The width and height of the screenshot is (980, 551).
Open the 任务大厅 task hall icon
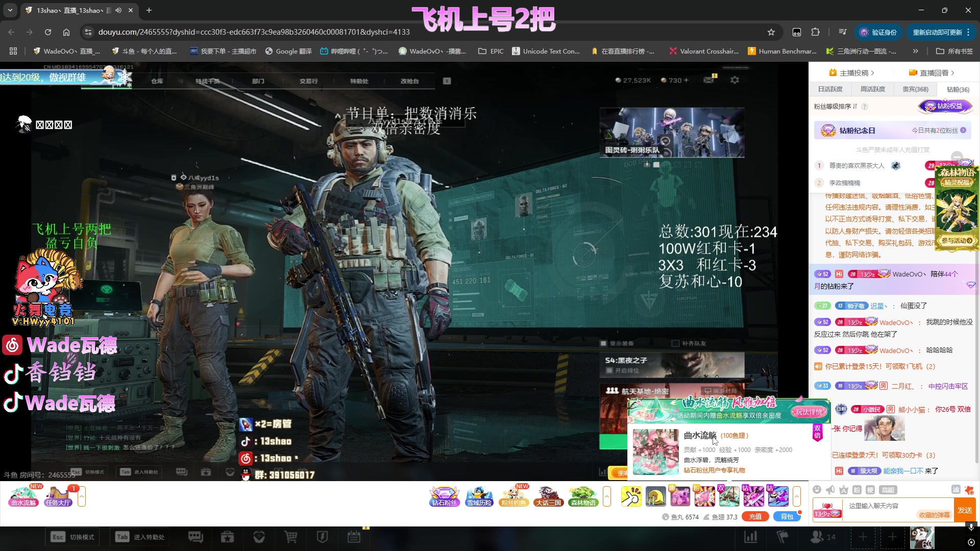58,496
